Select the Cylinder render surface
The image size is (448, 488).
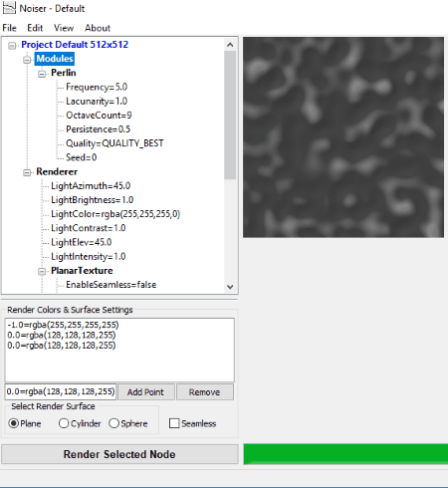click(x=80, y=423)
